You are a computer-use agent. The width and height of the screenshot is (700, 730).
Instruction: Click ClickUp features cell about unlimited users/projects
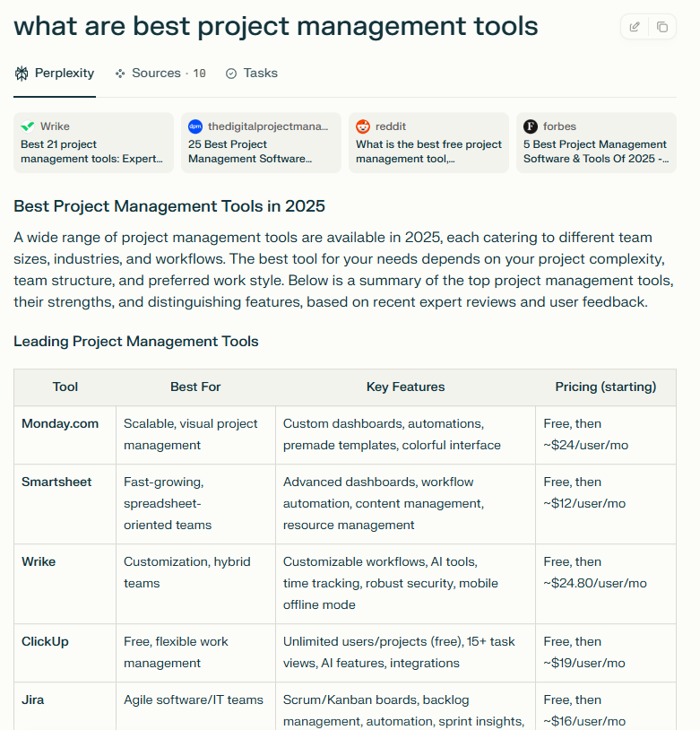tap(405, 653)
